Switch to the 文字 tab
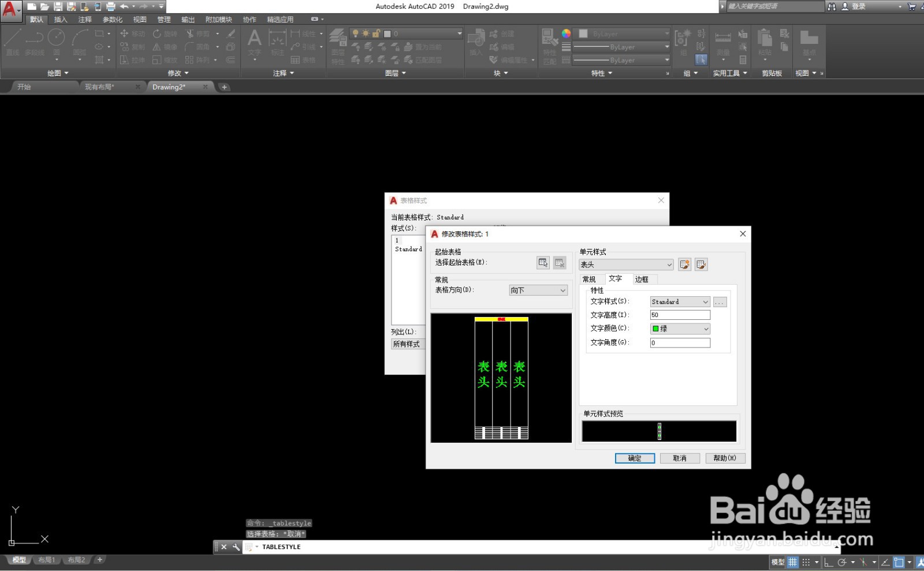The image size is (924, 571). 616,278
